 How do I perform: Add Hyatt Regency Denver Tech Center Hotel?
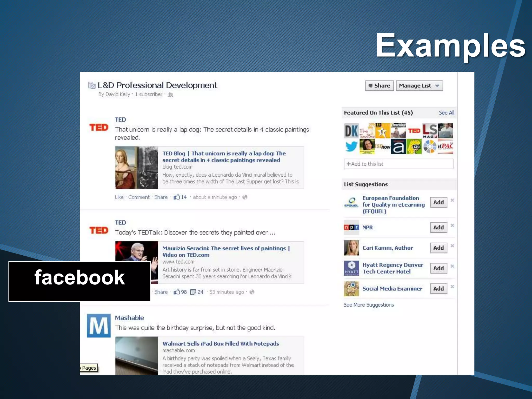[438, 268]
